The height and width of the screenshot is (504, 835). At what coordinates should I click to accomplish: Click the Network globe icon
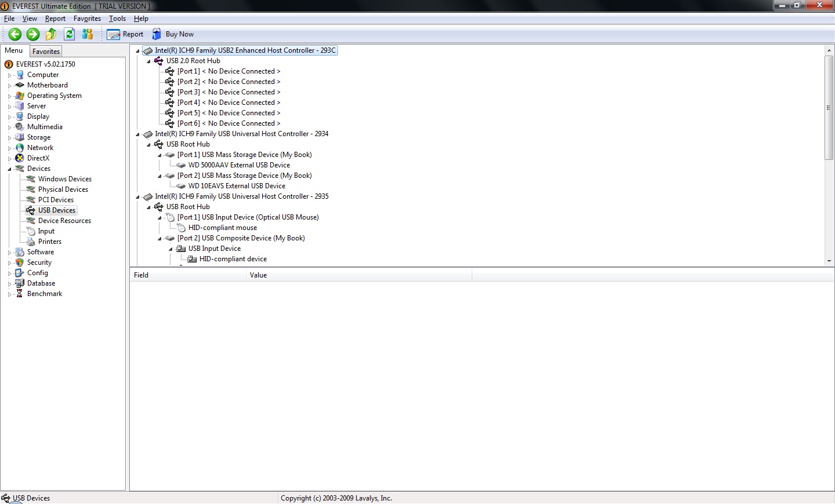(20, 148)
